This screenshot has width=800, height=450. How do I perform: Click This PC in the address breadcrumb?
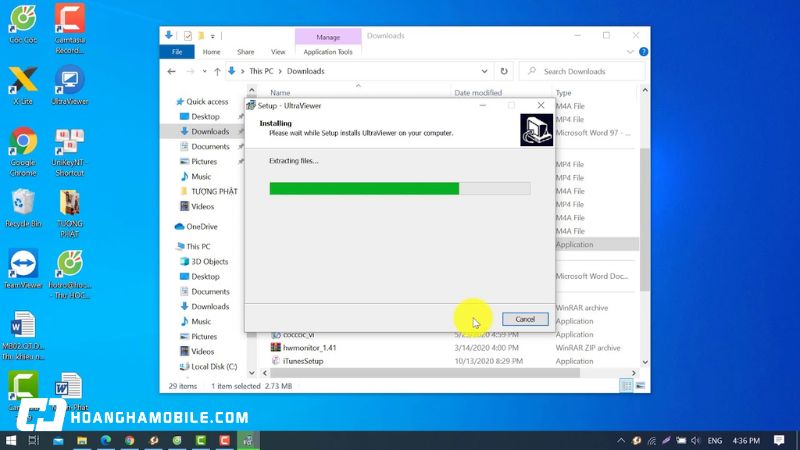261,71
